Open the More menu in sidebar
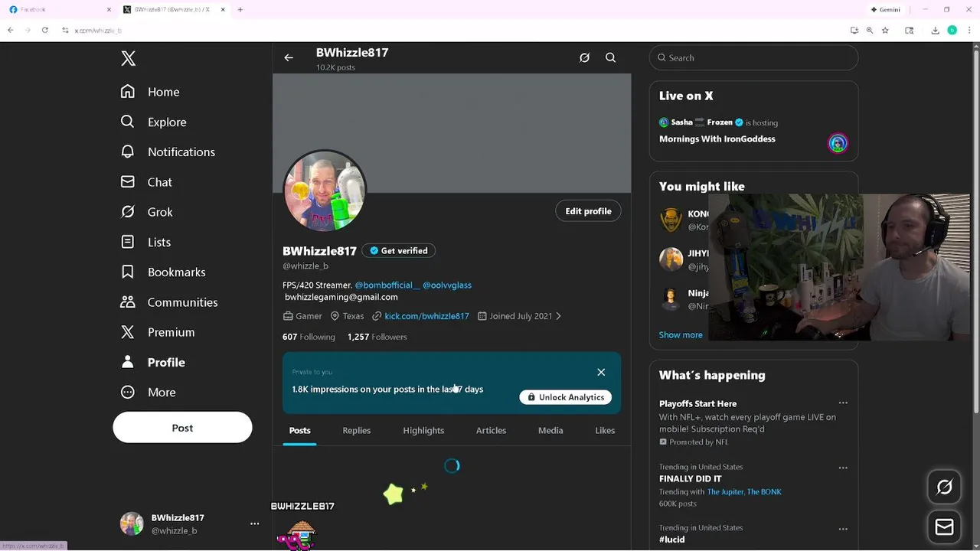980x551 pixels. pos(148,392)
